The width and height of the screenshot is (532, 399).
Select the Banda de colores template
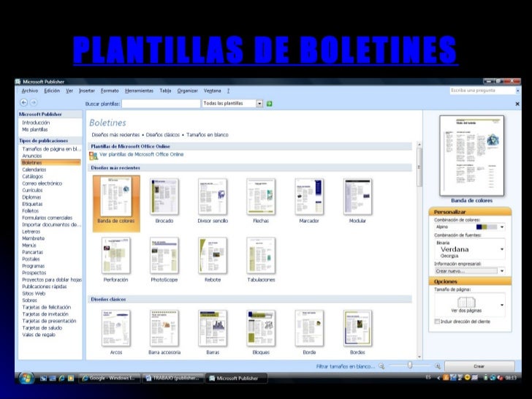(116, 203)
